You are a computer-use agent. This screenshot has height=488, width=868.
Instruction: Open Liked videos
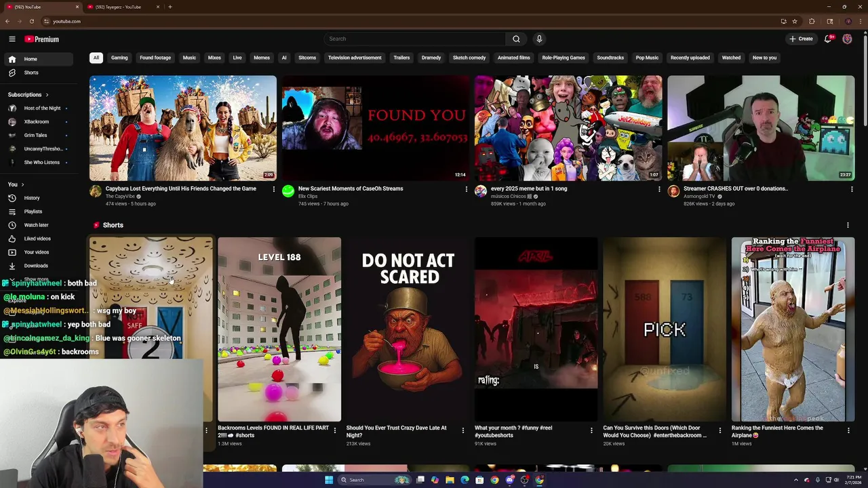[39, 239]
